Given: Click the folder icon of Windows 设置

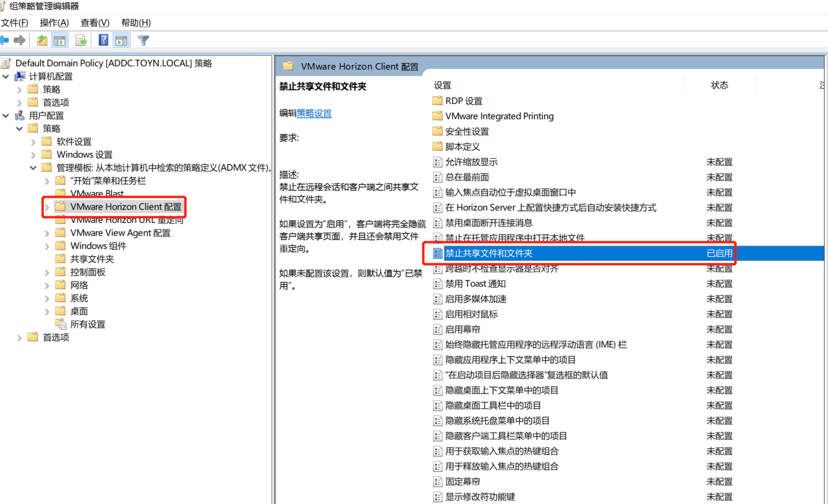Looking at the screenshot, I should tap(47, 154).
